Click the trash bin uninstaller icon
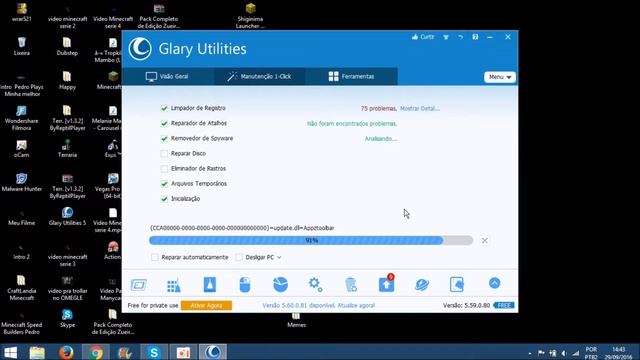This screenshot has height=360, width=640. (x=351, y=284)
